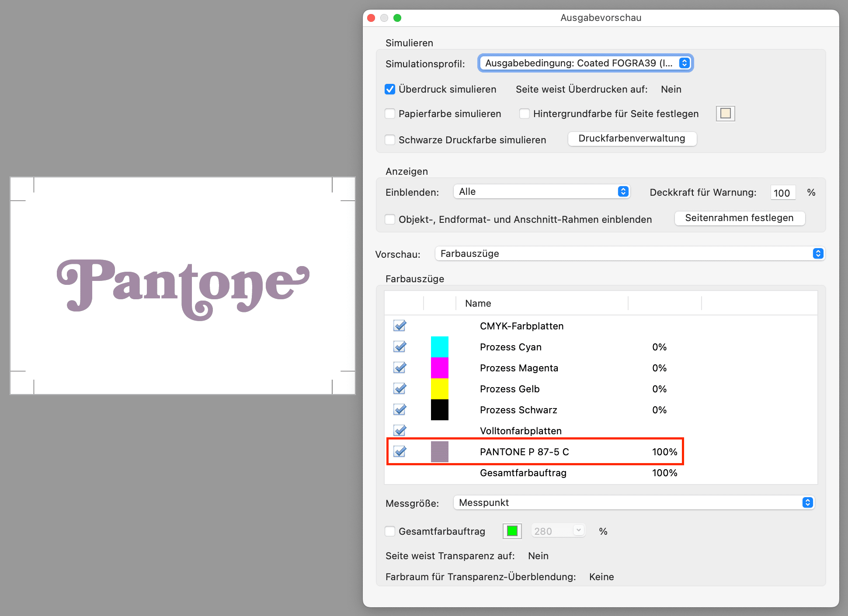This screenshot has height=616, width=848.
Task: Click the CMYK-Farbplatten group label
Action: 522,326
